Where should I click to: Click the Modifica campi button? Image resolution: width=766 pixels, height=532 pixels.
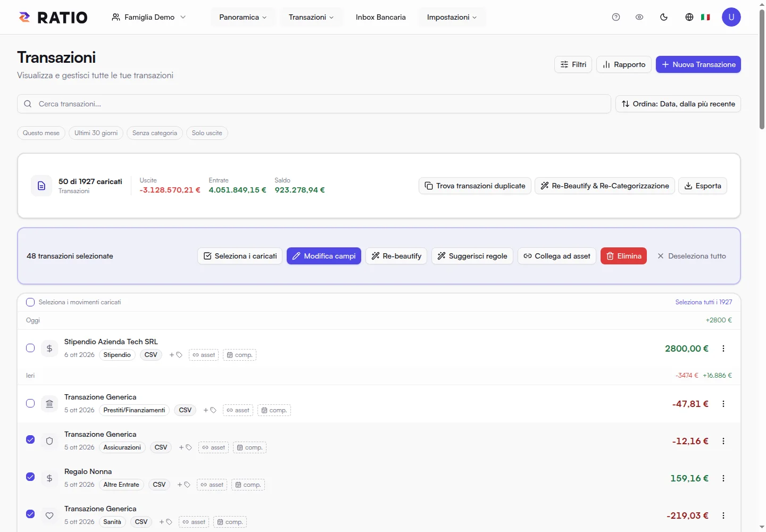(x=324, y=256)
